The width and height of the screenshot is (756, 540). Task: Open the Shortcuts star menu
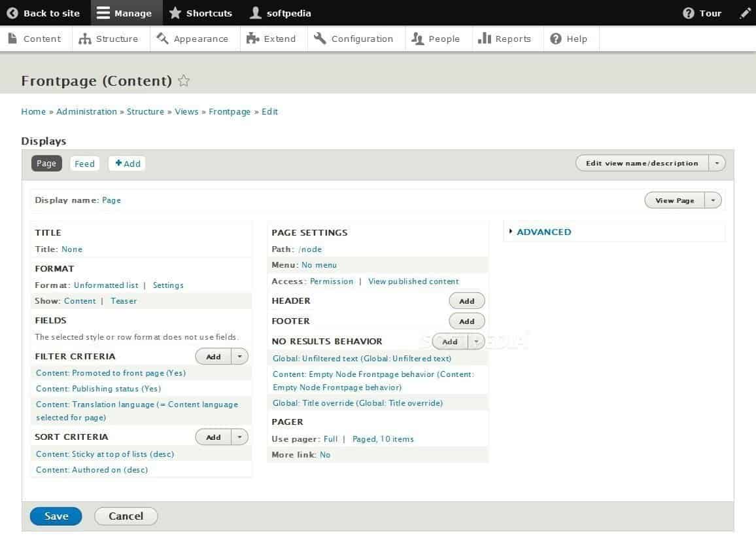coord(175,12)
